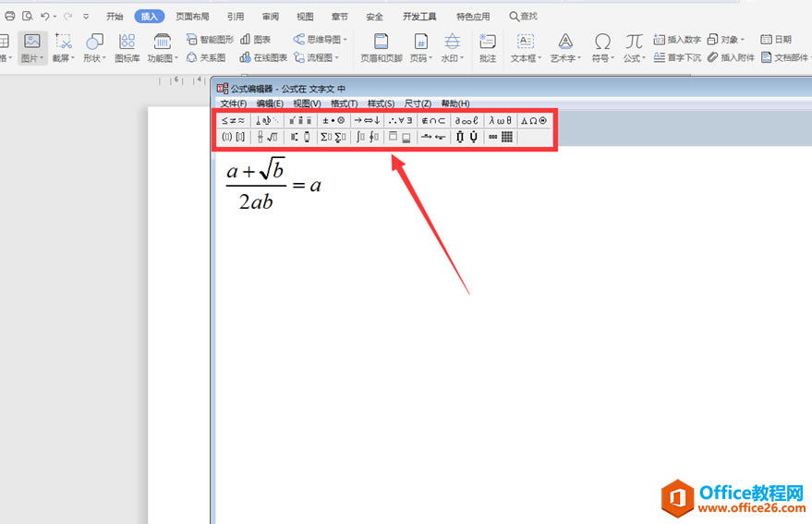
Task: Switch to the 页面布局 ribbon tab
Action: 192,17
